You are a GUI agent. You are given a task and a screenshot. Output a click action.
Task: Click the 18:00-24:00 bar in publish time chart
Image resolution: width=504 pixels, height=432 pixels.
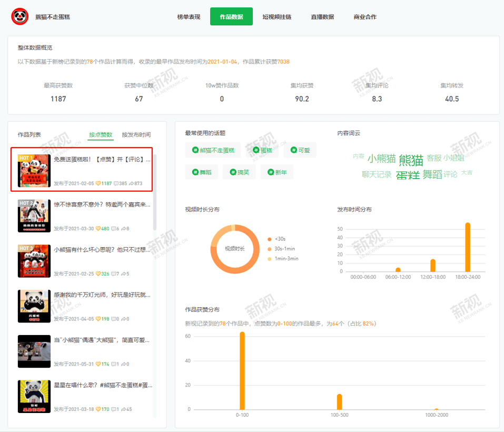[x=467, y=247]
